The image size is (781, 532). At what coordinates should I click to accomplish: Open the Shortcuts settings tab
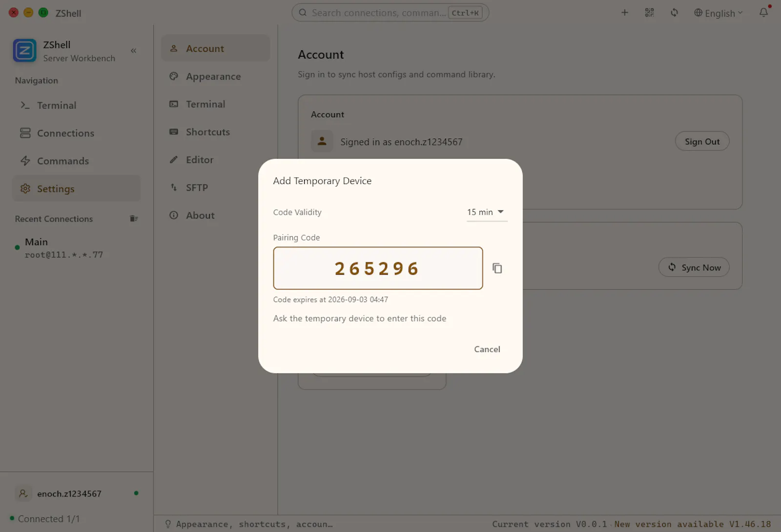215,132
